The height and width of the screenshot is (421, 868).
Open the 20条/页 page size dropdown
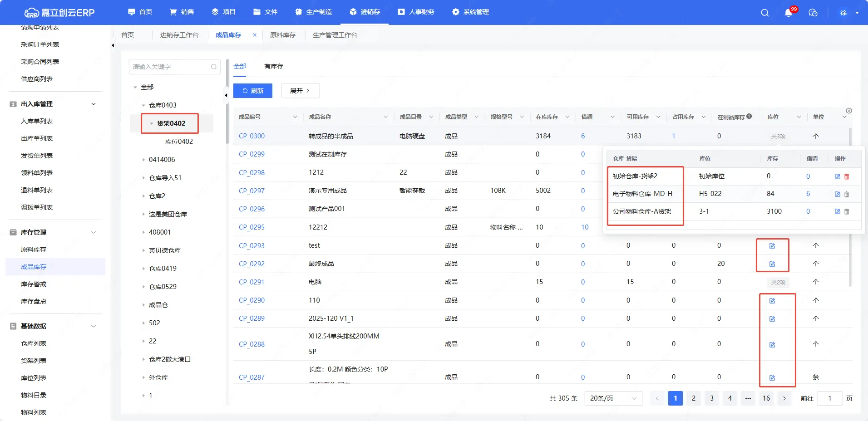[x=613, y=398]
